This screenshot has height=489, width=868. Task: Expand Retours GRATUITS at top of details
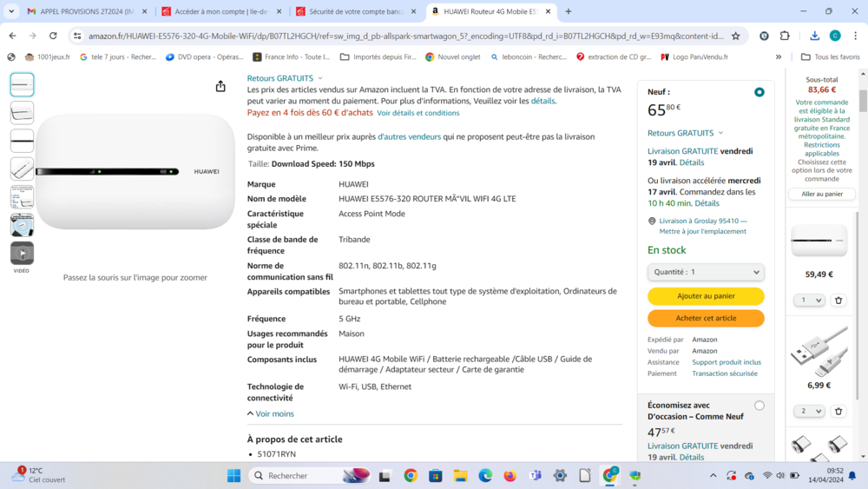(x=285, y=78)
